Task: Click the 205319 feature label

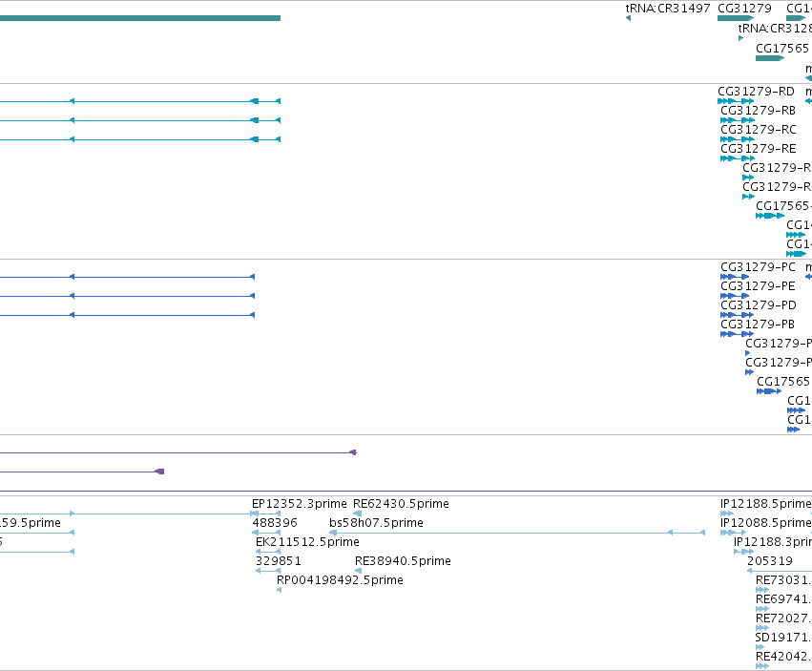Action: click(769, 561)
